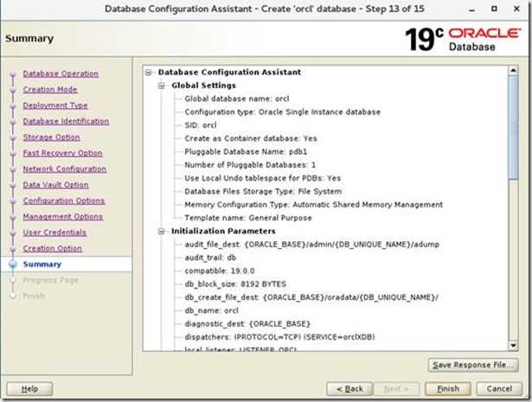Go to the Data Vault Option step
Viewport: 532px width, 402px height.
[x=55, y=185]
